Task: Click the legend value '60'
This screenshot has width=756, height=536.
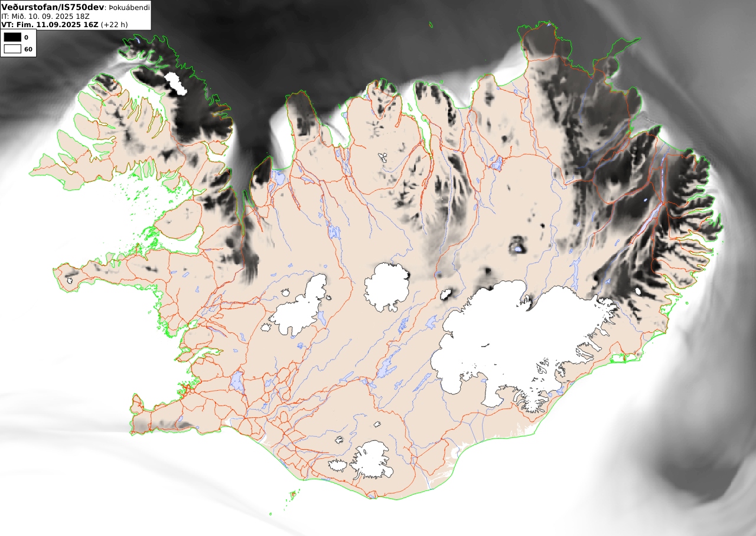Action: pyautogui.click(x=28, y=50)
